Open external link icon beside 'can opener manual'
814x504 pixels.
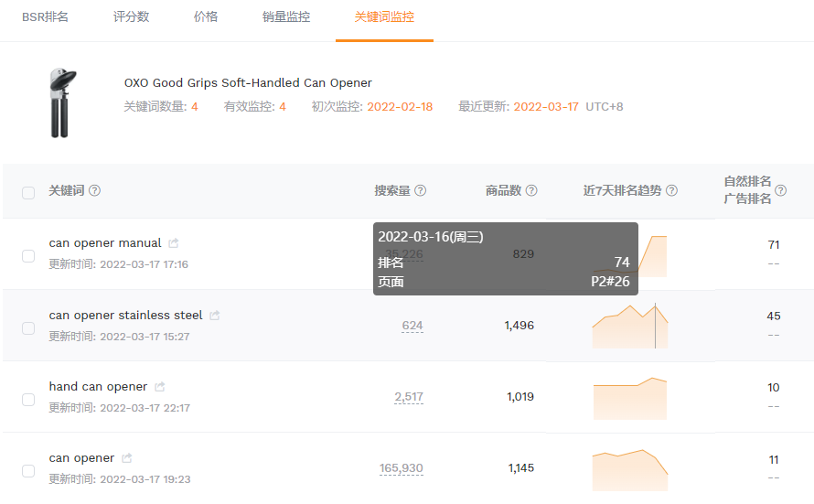[174, 243]
